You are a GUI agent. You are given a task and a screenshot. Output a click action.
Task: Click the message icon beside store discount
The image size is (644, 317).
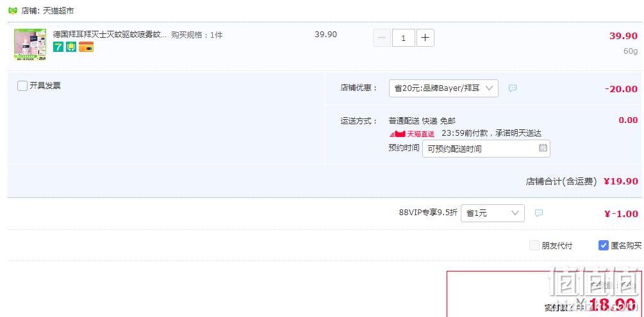pyautogui.click(x=513, y=88)
